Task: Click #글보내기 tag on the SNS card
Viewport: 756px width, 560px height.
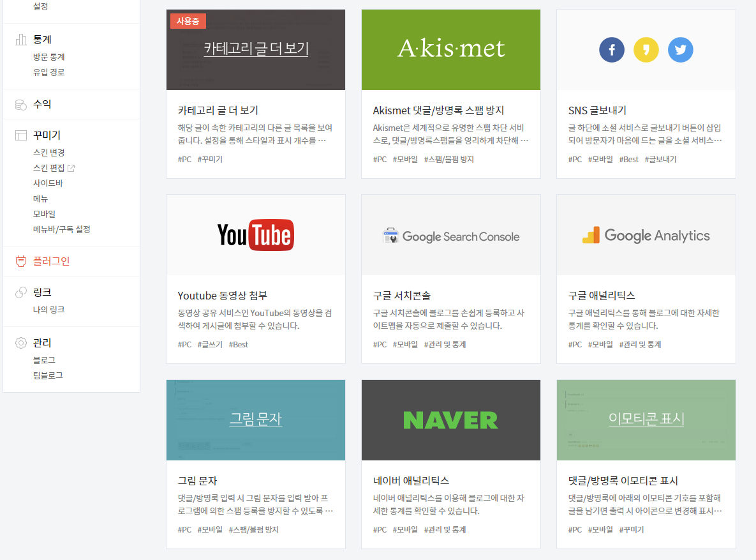Action: point(660,159)
